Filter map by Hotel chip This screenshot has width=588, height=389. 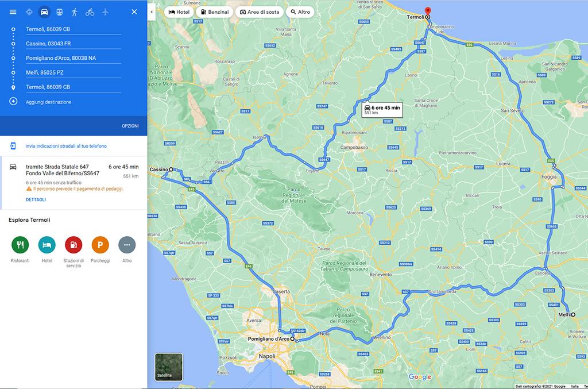pos(179,12)
